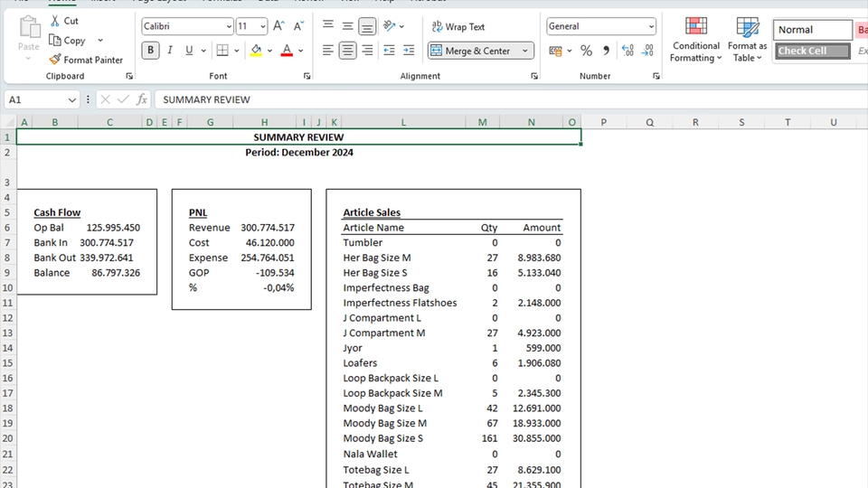The image size is (868, 488).
Task: Decrease font size with the smaller A
Action: tap(298, 26)
